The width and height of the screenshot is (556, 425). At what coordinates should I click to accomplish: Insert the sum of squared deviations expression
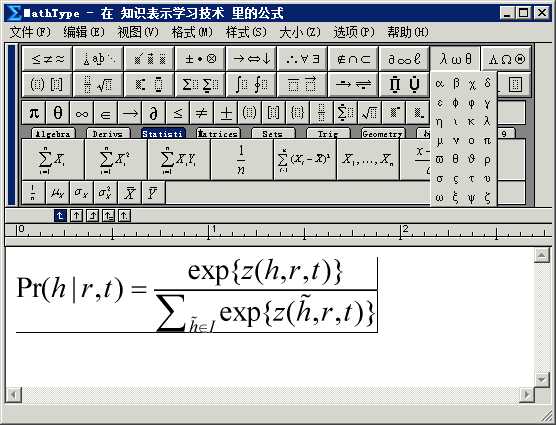pos(305,160)
